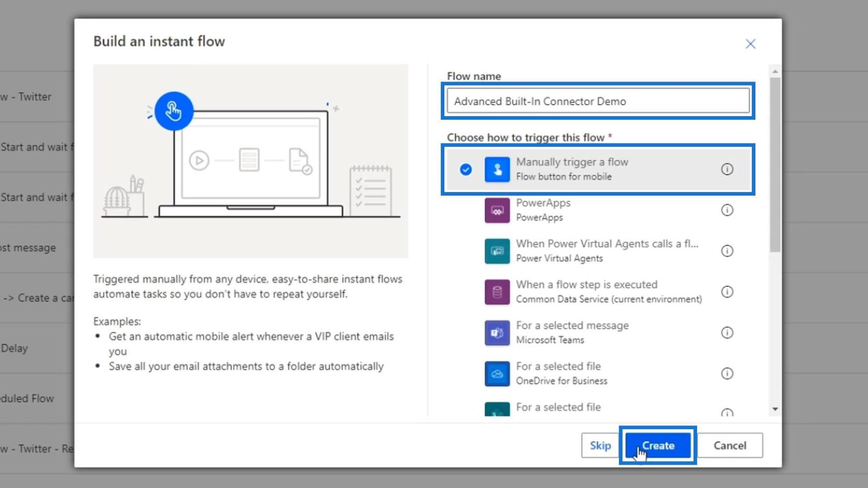The width and height of the screenshot is (868, 488).
Task: Open the Twitter flow in the background list
Action: (x=26, y=97)
